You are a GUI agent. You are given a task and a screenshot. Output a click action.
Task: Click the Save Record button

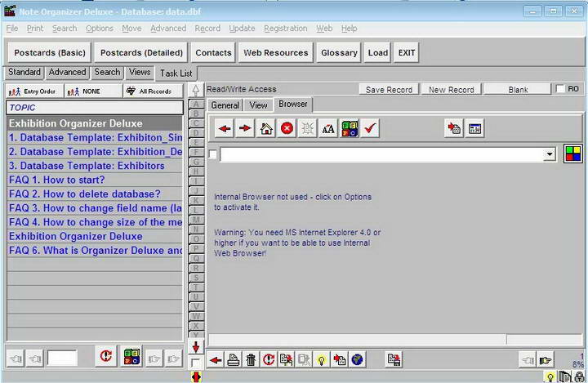coord(389,90)
